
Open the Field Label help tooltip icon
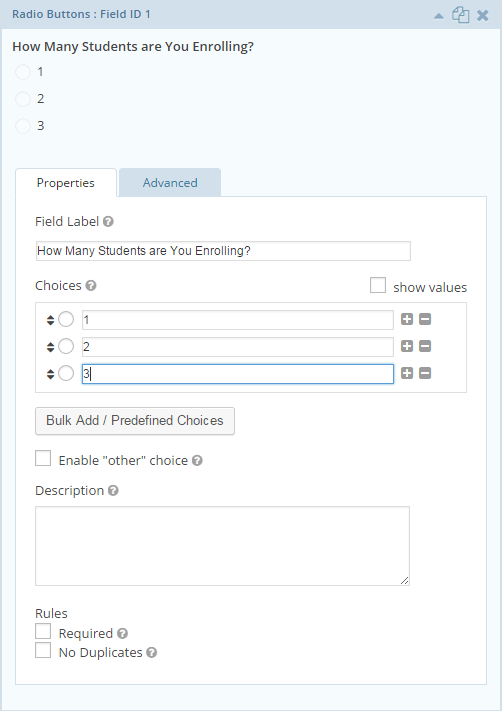coord(108,222)
